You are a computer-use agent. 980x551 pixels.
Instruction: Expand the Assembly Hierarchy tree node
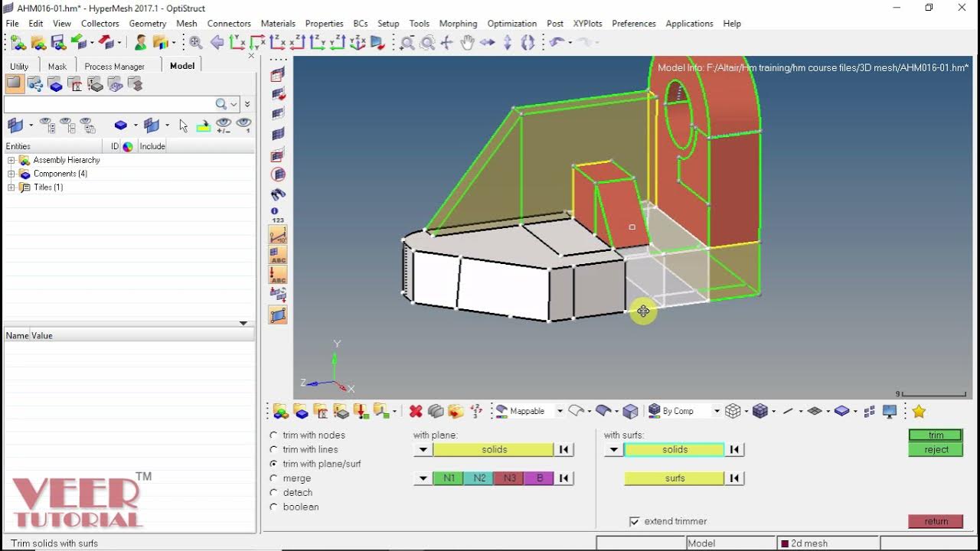tap(11, 161)
